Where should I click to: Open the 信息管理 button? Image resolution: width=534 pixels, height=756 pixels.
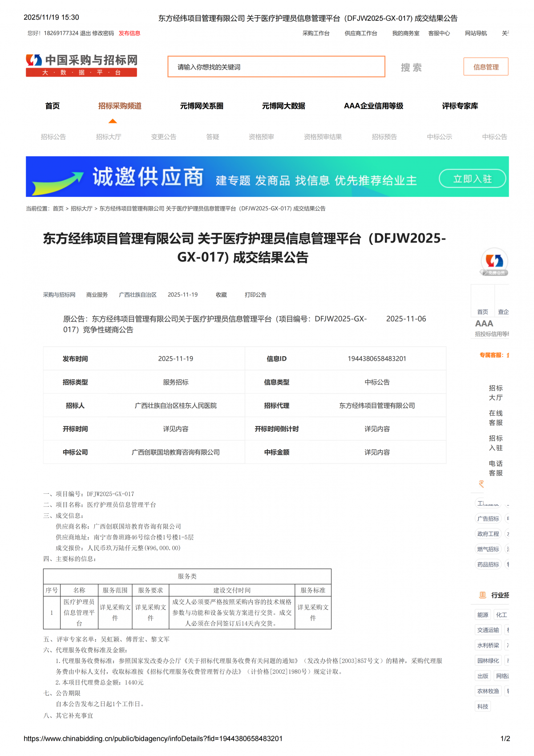tap(486, 67)
